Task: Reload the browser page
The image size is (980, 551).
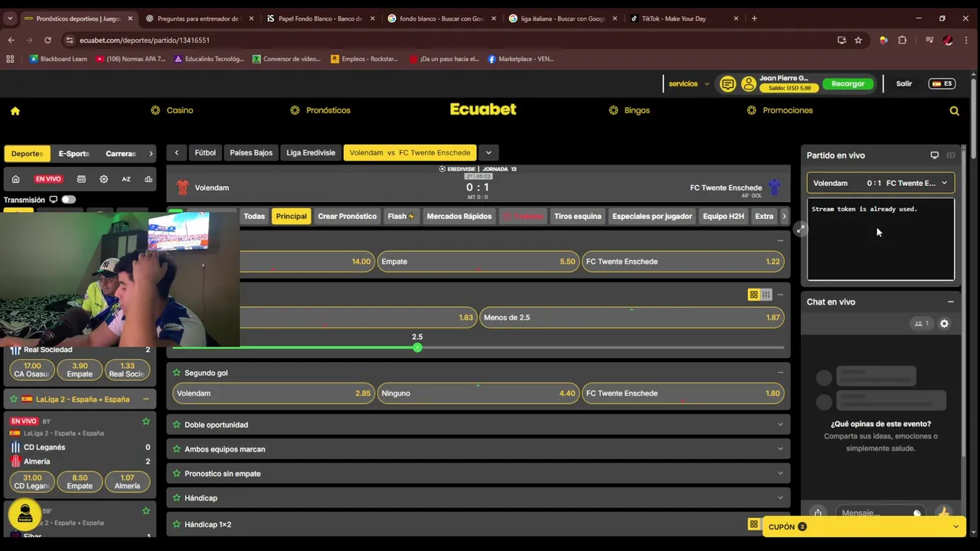Action: pos(47,40)
